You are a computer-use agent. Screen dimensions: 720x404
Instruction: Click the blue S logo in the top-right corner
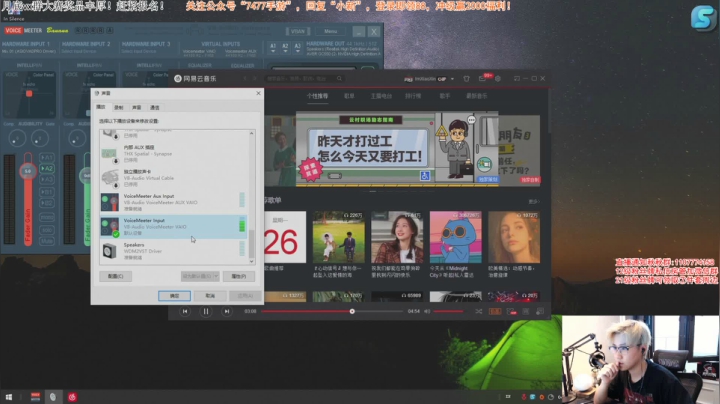coord(703,17)
